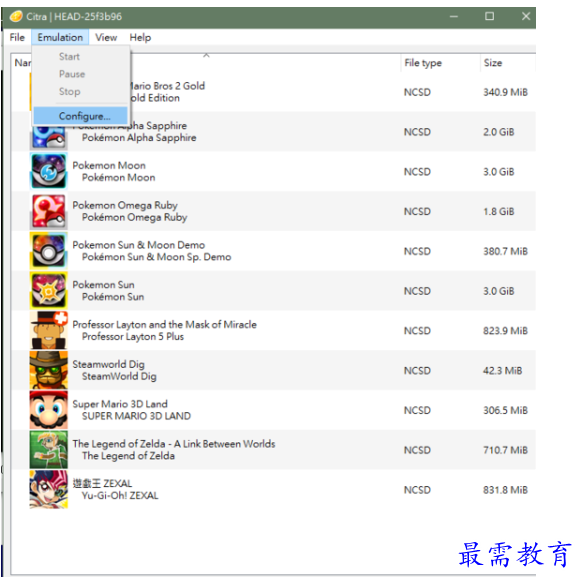
Task: Click NCSD cell in Steamworld Dig row
Action: [417, 370]
